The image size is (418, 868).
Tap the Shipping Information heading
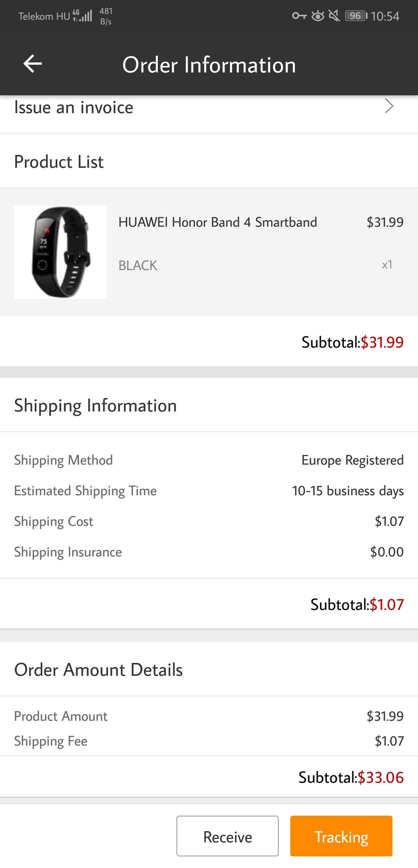[95, 406]
